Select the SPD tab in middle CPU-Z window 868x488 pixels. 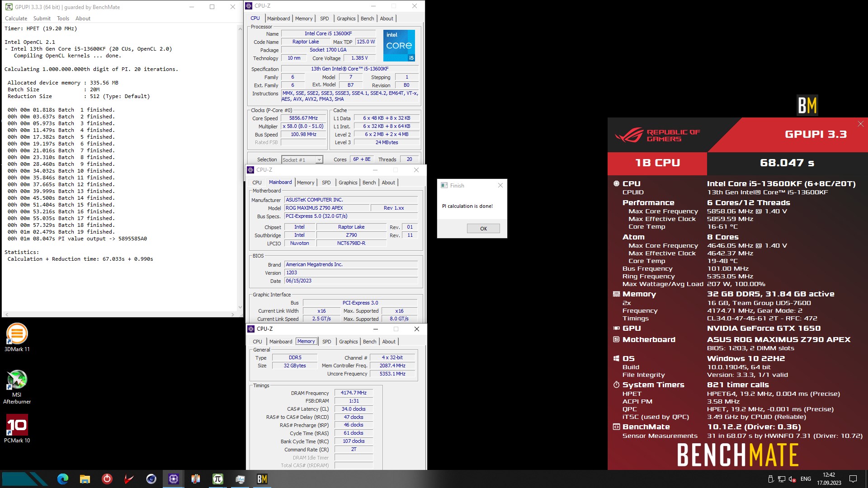point(326,183)
